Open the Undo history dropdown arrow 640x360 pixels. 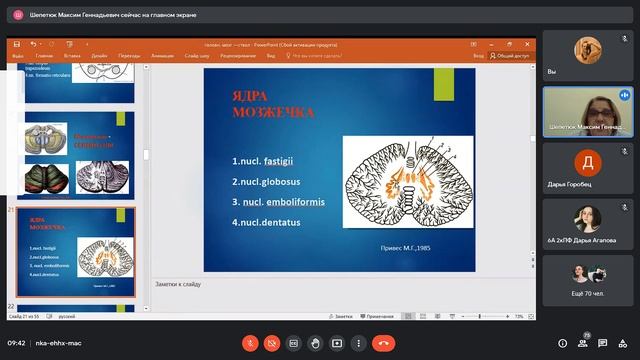[41, 44]
